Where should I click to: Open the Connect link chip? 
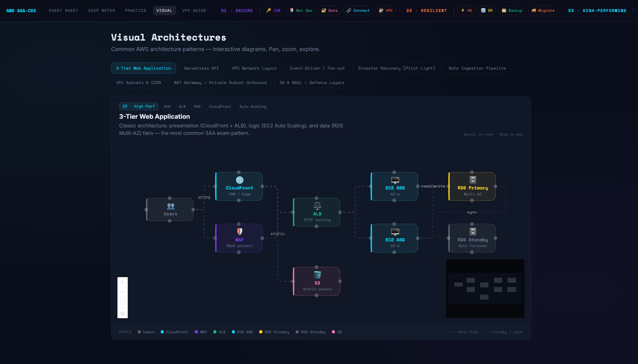point(358,10)
